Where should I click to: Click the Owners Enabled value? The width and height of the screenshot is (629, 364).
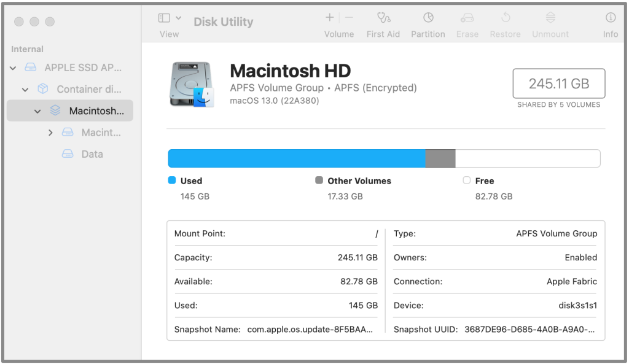click(x=581, y=257)
